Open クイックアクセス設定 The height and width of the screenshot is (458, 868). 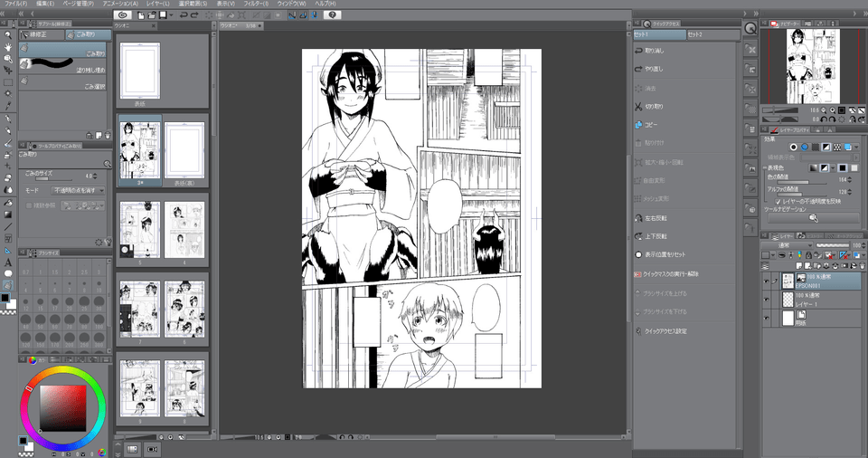(x=665, y=331)
